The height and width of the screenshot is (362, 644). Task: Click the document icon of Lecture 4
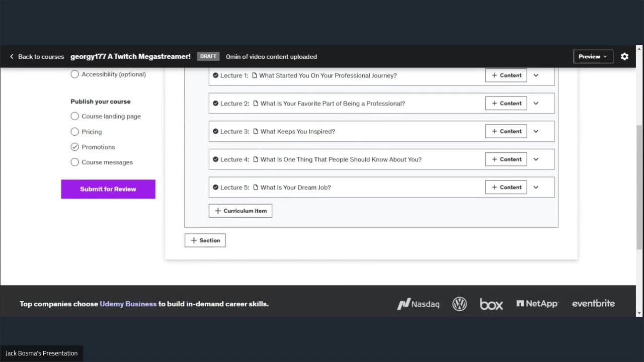pyautogui.click(x=256, y=159)
